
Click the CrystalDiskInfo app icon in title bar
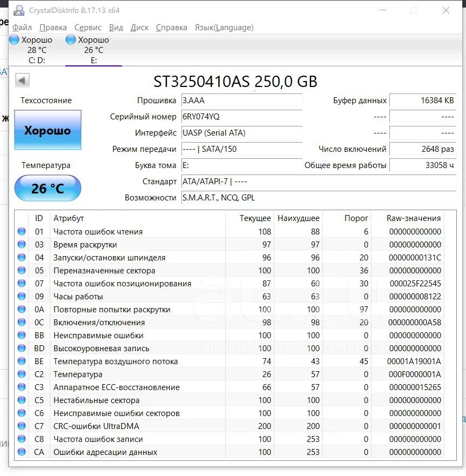pos(19,10)
